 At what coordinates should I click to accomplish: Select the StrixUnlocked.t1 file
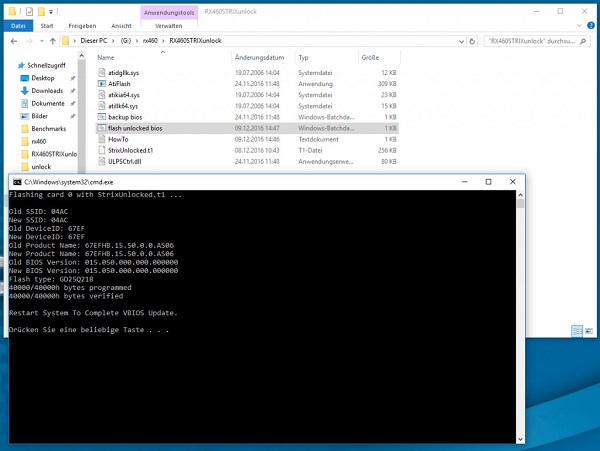pyautogui.click(x=128, y=150)
